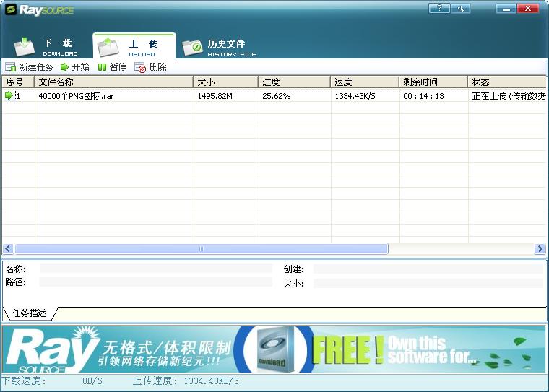Viewport: 549px width, 392px height.
Task: Click the FREE! advertisement banner text
Action: click(x=348, y=350)
